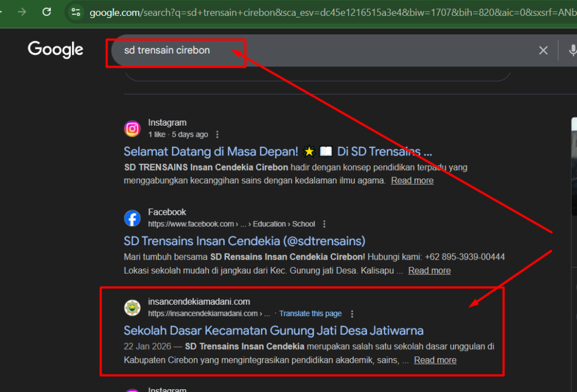Click 'Read more' under the Facebook snippet
577x392 pixels.
click(x=429, y=271)
